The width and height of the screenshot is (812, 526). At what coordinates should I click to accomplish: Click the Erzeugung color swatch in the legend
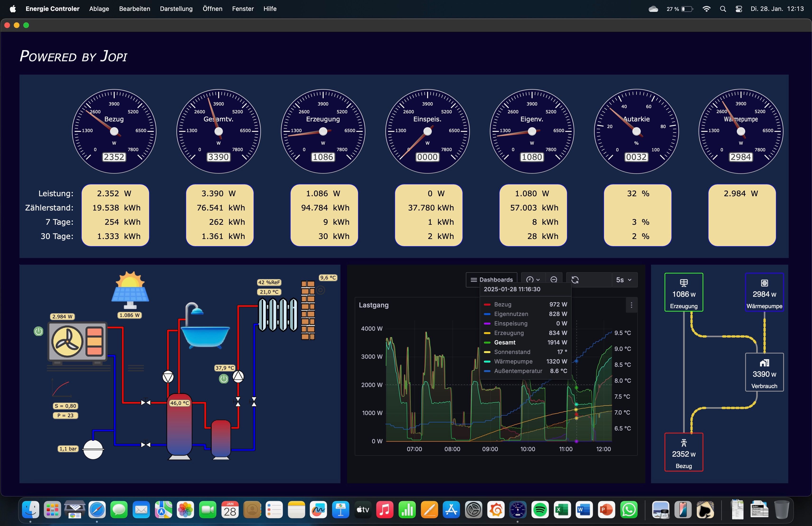point(487,333)
